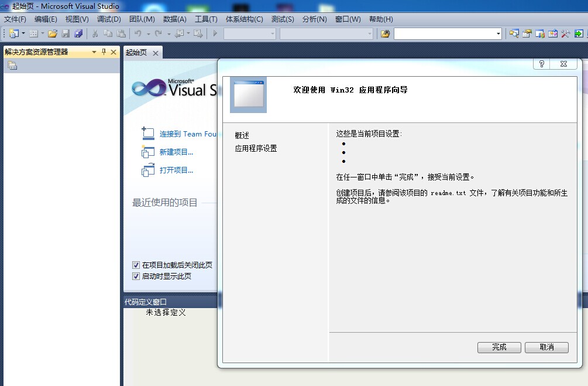The width and height of the screenshot is (588, 386).
Task: Click the Navigate Backward icon
Action: pyautogui.click(x=180, y=33)
